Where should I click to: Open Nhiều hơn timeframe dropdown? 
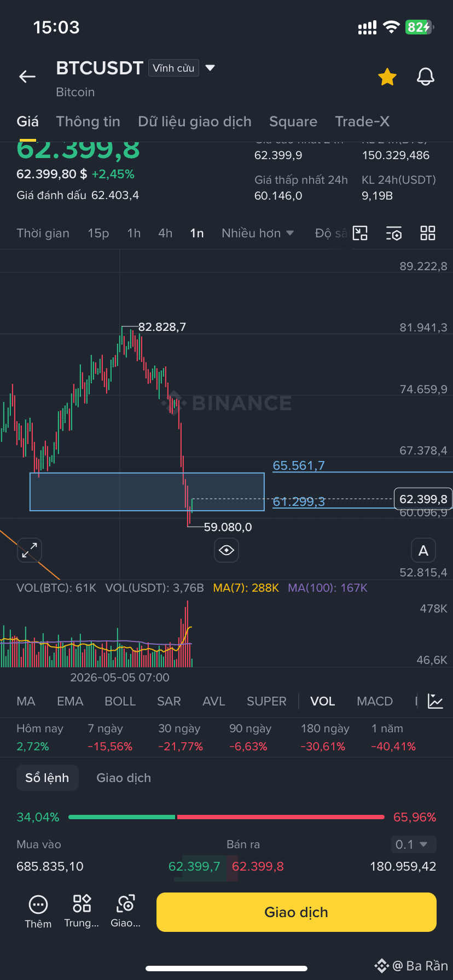(258, 234)
